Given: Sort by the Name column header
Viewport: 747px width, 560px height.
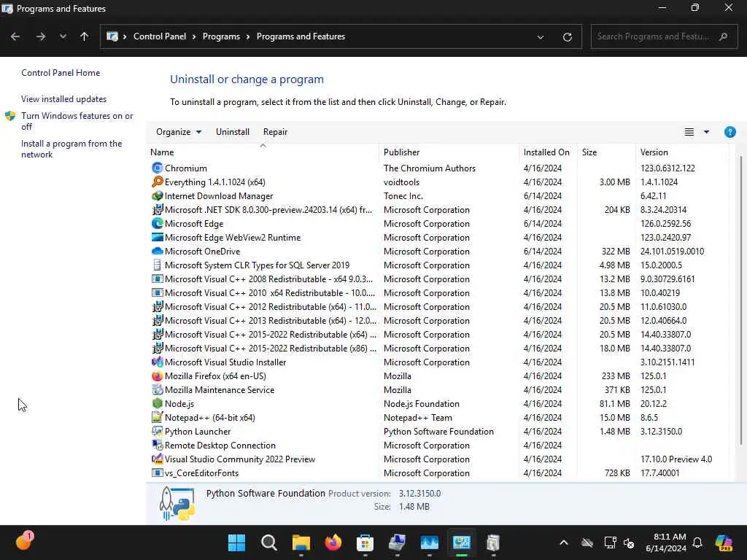Looking at the screenshot, I should pos(263,152).
